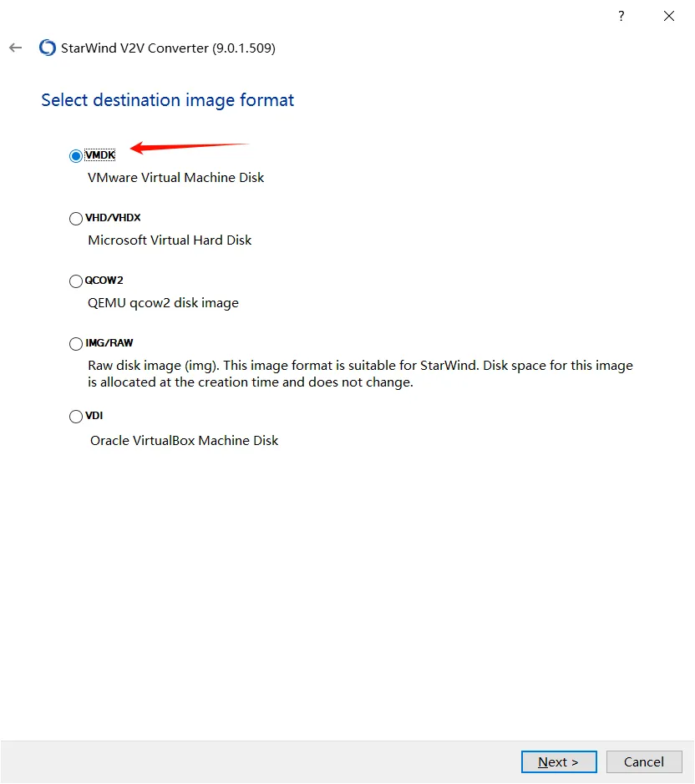Open help with the question mark
Viewport: 695px width, 784px height.
click(621, 16)
